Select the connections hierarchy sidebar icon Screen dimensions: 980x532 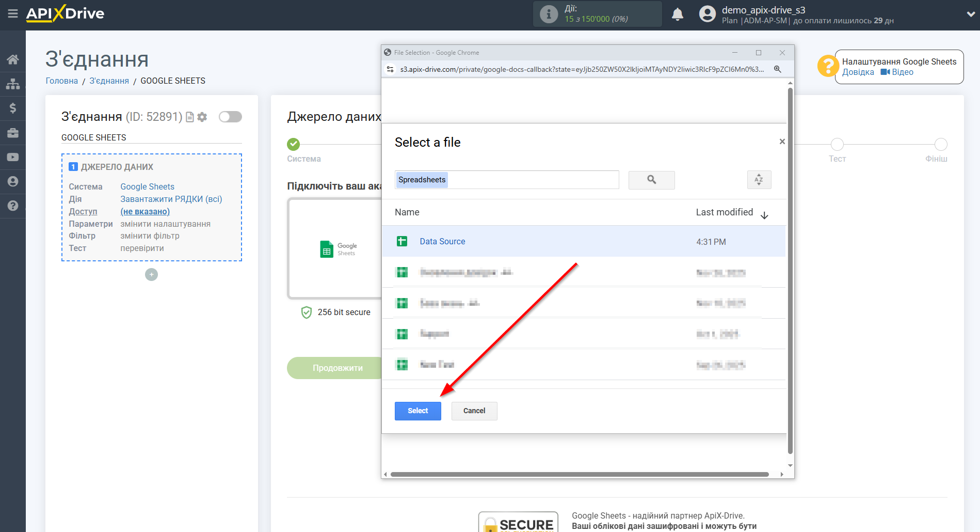(x=13, y=83)
